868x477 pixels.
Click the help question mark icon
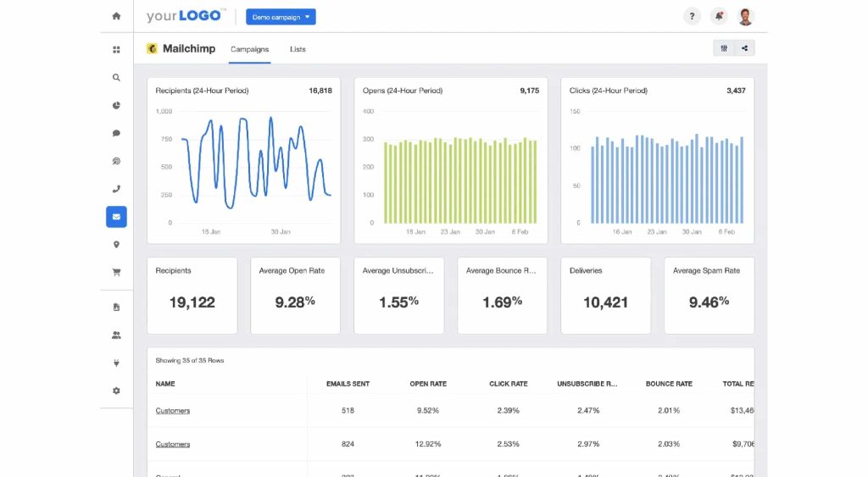click(x=692, y=17)
